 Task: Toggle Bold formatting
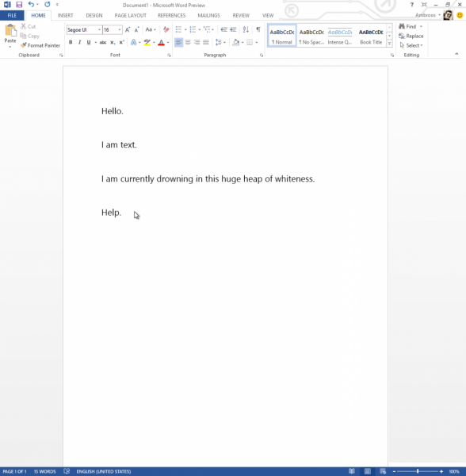point(71,43)
